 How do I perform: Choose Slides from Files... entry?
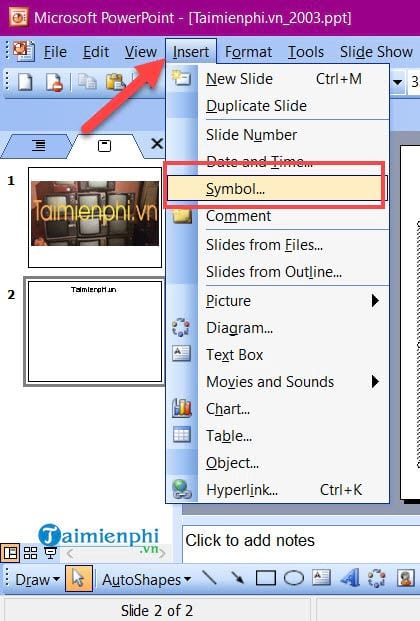277,245
